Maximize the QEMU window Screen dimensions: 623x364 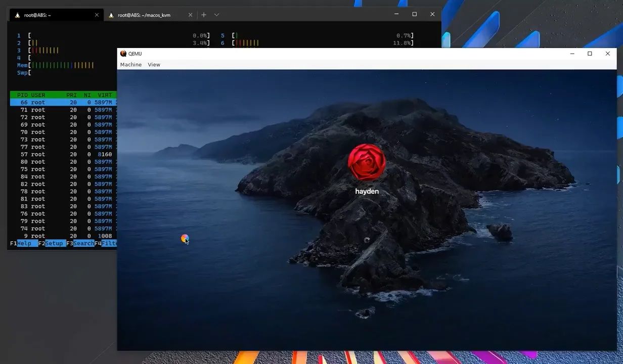point(590,54)
